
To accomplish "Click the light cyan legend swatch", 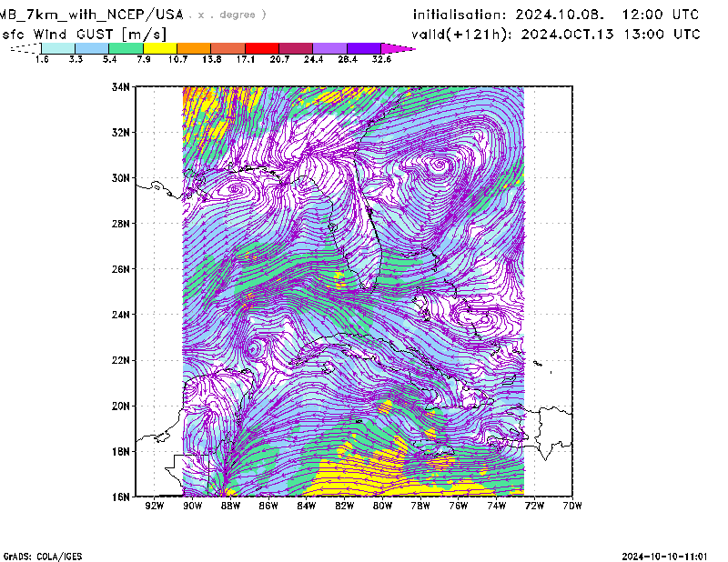I will tap(58, 48).
